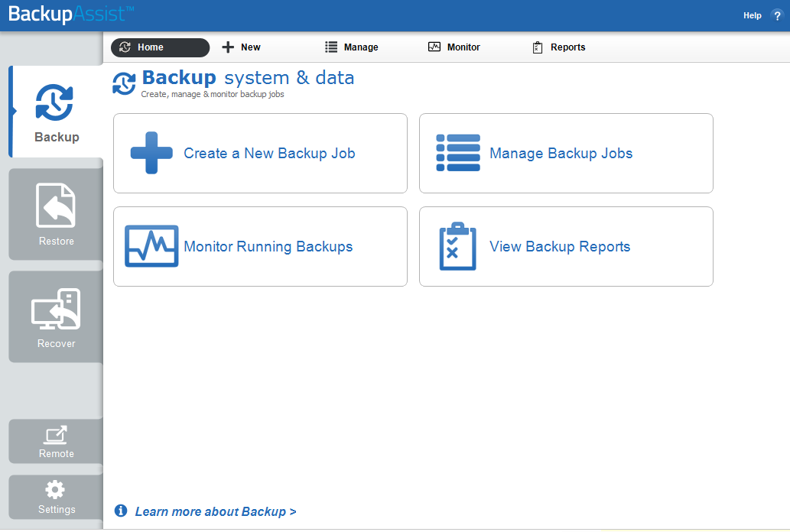Viewport: 790px width, 532px height.
Task: Click the Backup heading sync icon
Action: [124, 83]
